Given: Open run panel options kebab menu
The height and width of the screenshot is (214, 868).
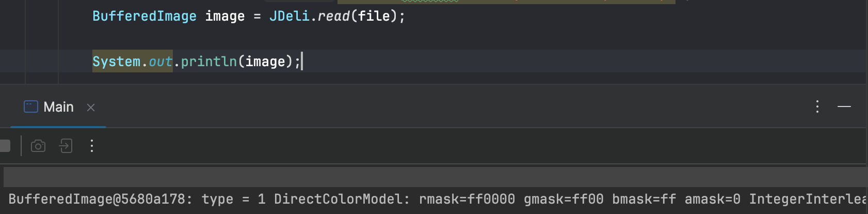Looking at the screenshot, I should click(817, 107).
